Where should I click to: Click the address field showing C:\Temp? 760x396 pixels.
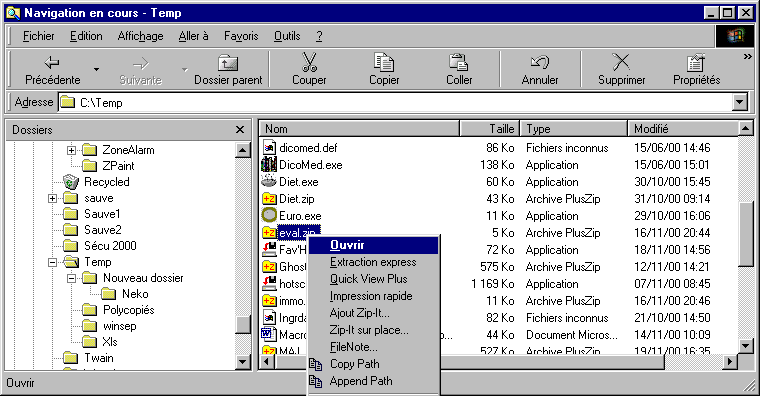pos(396,102)
